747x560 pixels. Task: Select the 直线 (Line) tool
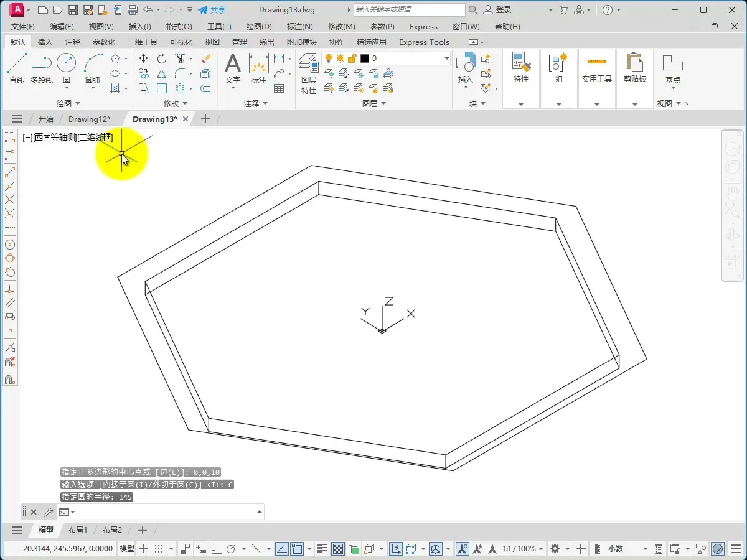point(17,68)
